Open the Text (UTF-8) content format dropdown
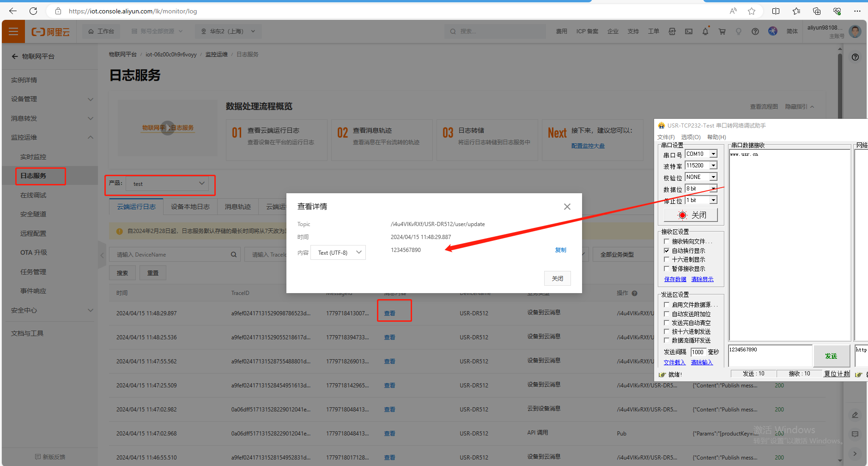 (338, 252)
